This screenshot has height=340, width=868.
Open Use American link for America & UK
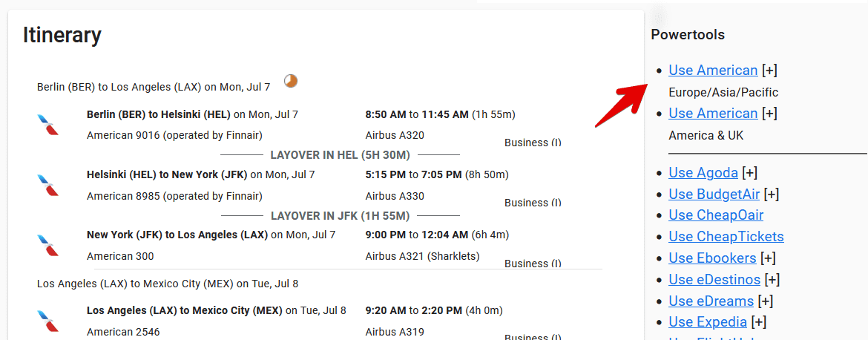(x=713, y=114)
